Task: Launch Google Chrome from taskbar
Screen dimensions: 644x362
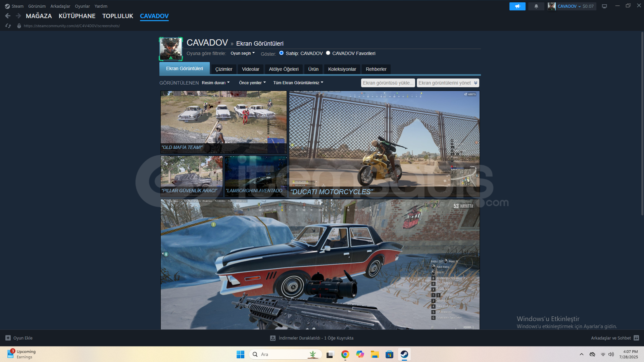Action: (x=345, y=354)
